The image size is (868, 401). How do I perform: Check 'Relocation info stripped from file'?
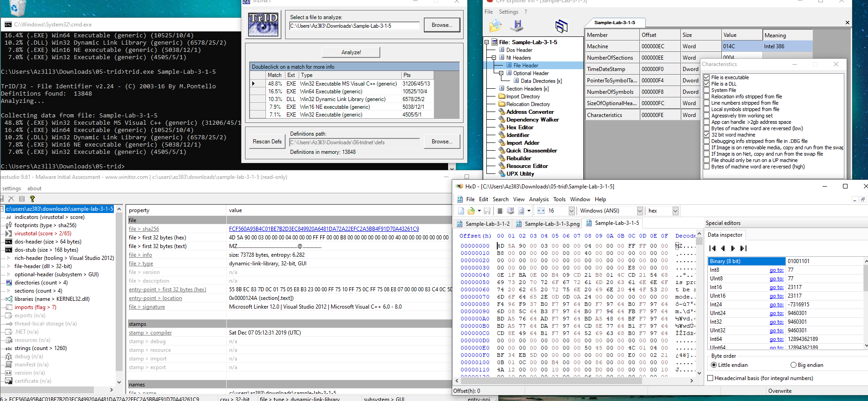[x=707, y=96]
